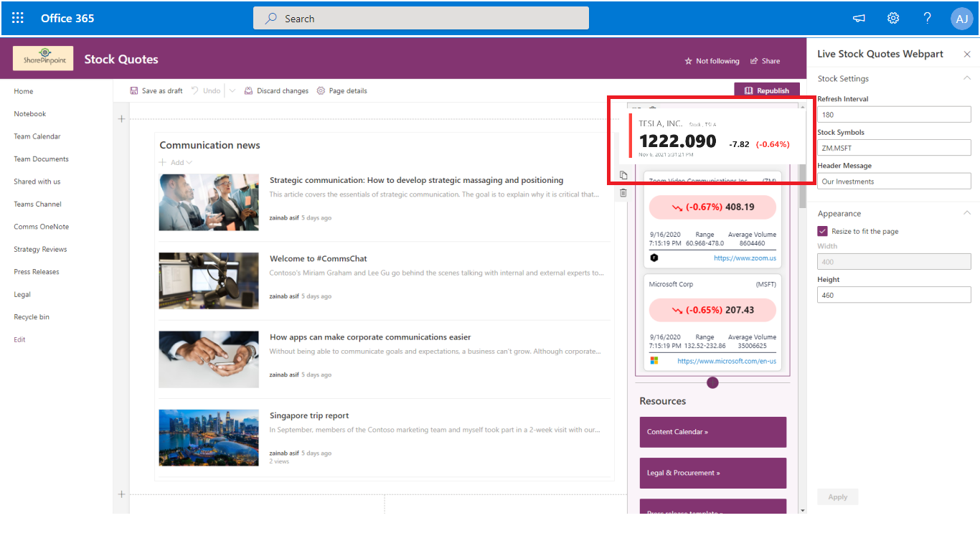Click the megaphone what's new icon
This screenshot has height=551, width=980.
(859, 19)
